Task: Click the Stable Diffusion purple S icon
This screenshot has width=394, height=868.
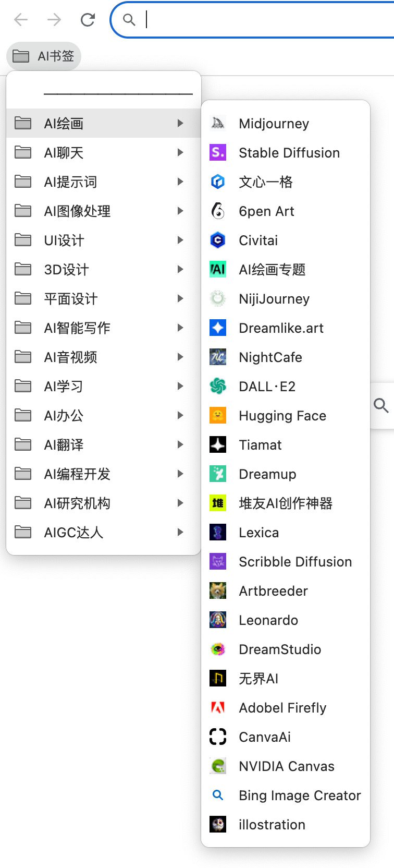Action: pyautogui.click(x=218, y=152)
